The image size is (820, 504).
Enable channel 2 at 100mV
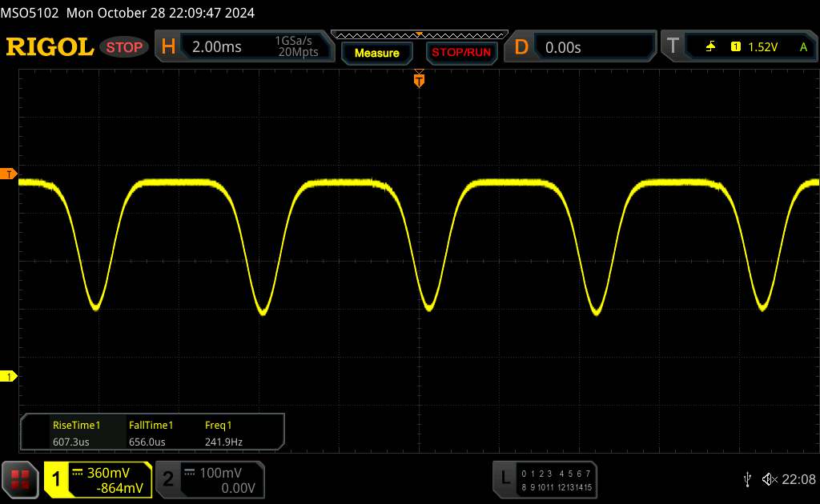(208, 479)
